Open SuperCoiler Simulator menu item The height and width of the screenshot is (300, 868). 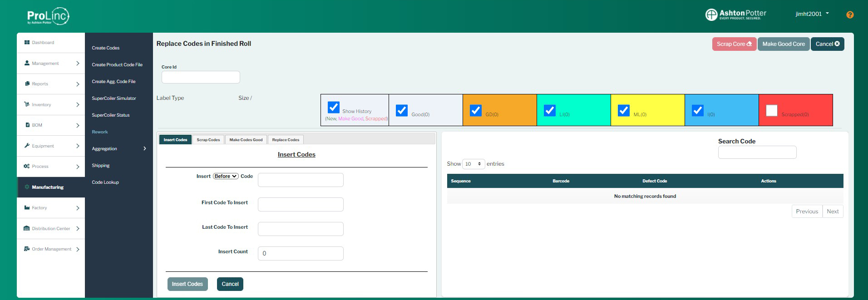click(114, 98)
